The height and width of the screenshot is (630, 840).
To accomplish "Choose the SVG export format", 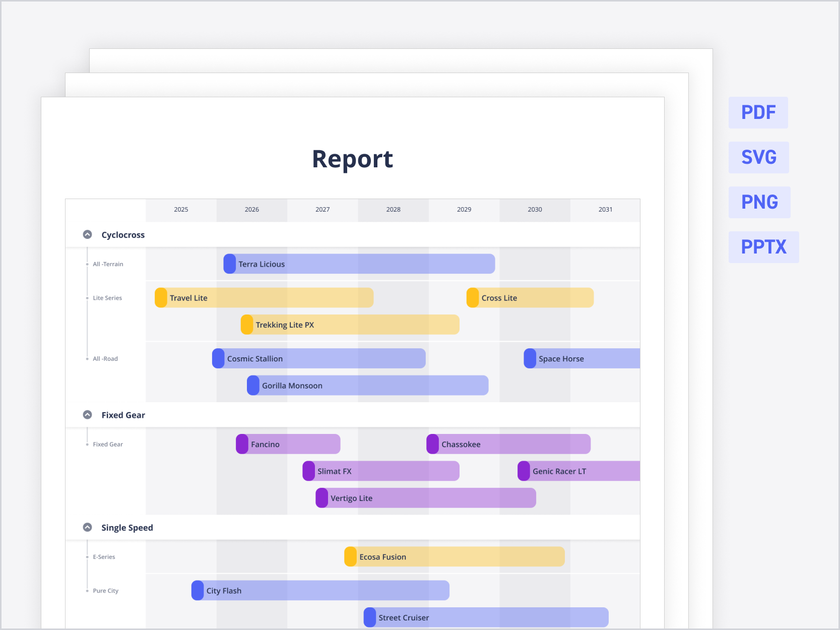I will pos(759,157).
